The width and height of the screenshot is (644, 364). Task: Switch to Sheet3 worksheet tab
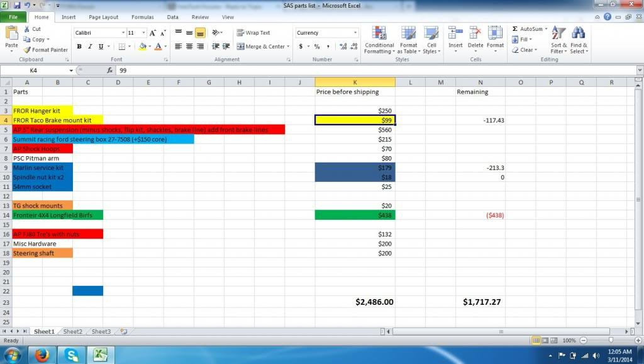(x=101, y=331)
